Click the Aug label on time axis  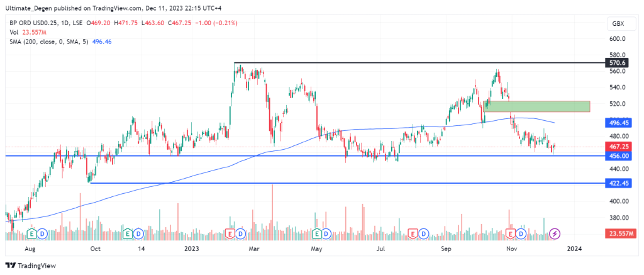click(x=31, y=249)
